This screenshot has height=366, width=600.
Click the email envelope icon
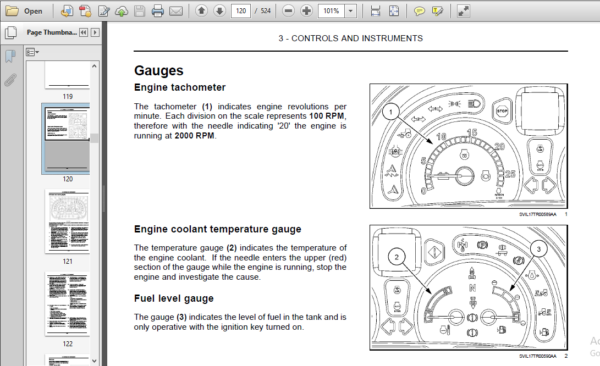pyautogui.click(x=176, y=11)
